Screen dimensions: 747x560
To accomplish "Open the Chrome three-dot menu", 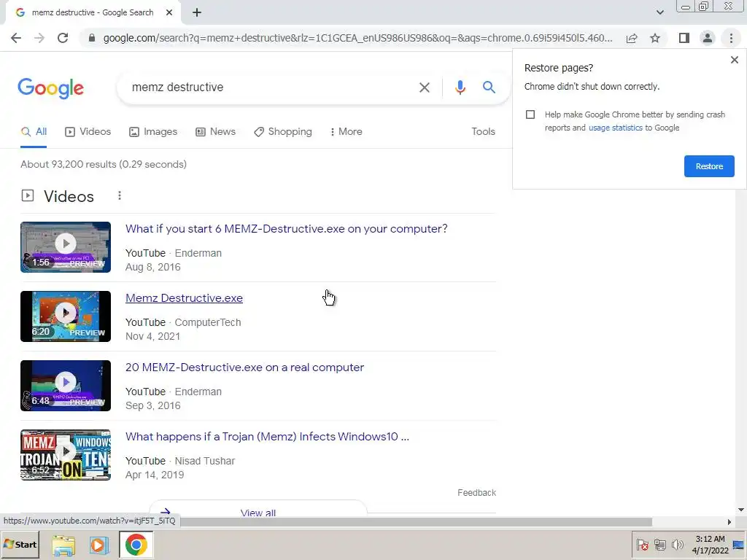I will point(731,38).
